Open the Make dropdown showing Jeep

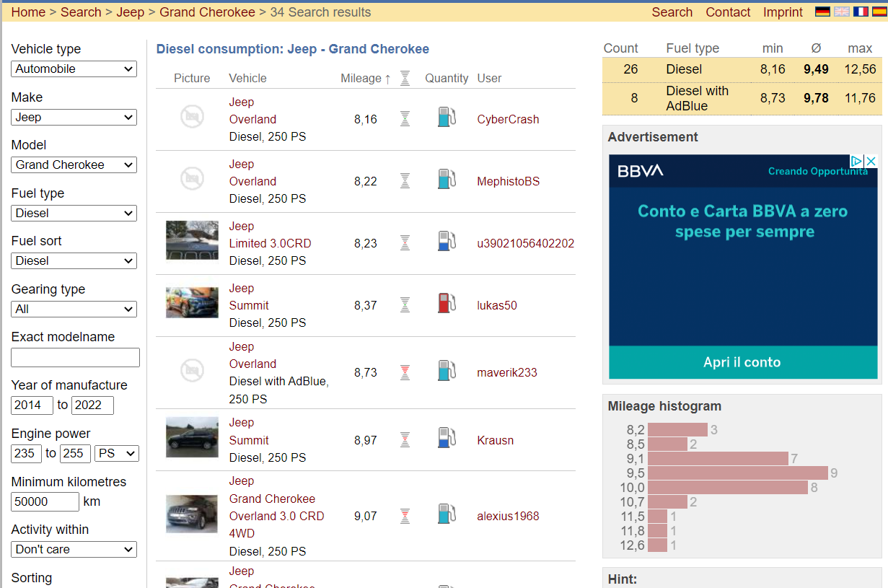pyautogui.click(x=74, y=117)
